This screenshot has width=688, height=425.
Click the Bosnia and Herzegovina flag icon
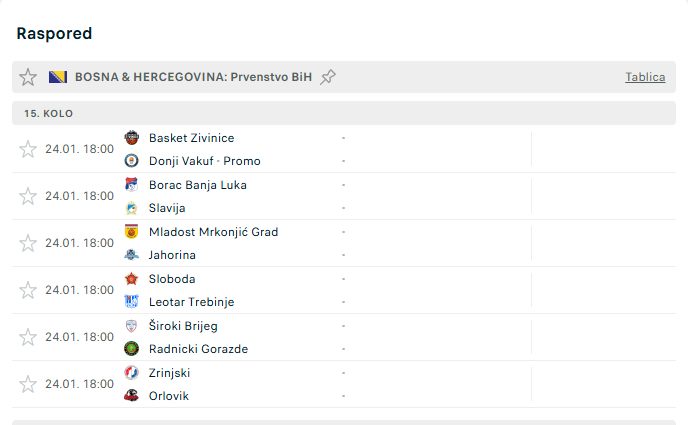point(58,77)
